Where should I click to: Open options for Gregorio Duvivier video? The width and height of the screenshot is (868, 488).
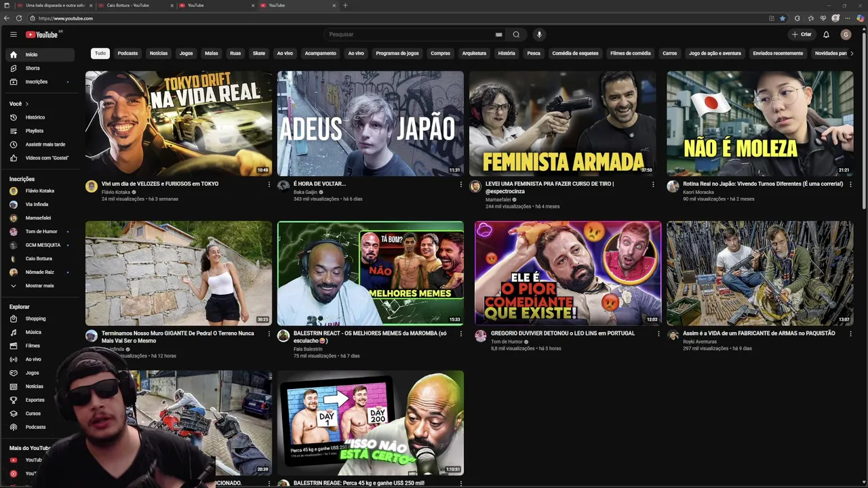[658, 334]
